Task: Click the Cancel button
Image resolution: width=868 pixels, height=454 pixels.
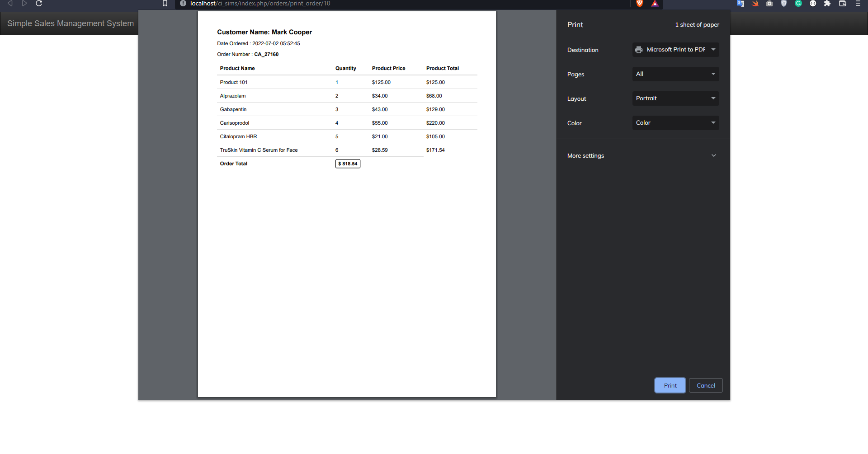Action: coord(706,385)
